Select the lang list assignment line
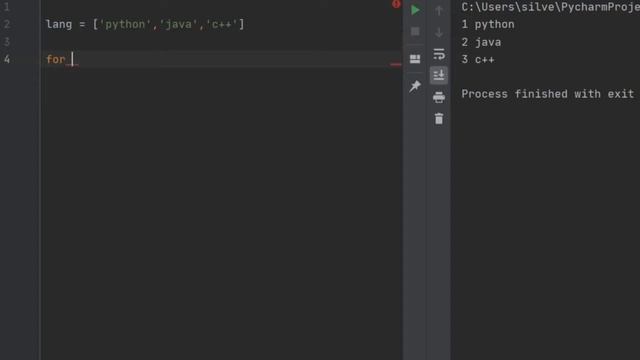Screen dimensions: 640x360 click(x=145, y=24)
